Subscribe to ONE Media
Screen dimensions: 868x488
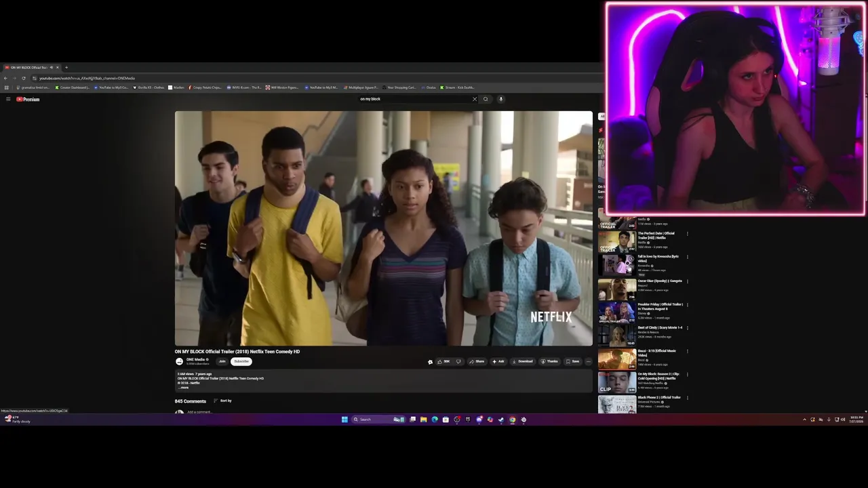click(x=241, y=361)
